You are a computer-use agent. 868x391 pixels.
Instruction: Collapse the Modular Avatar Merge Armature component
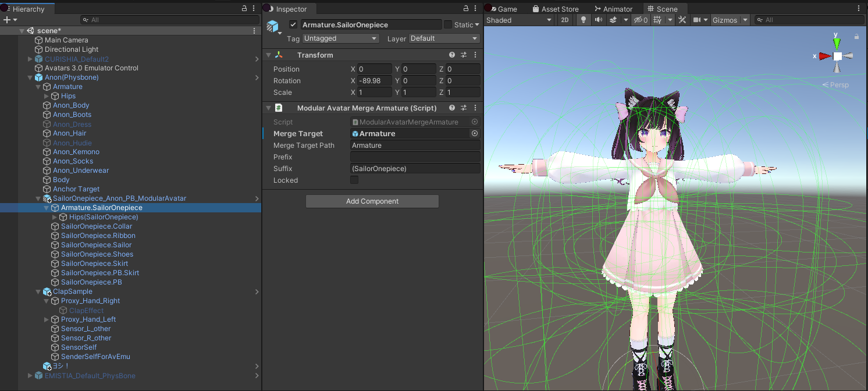point(268,108)
